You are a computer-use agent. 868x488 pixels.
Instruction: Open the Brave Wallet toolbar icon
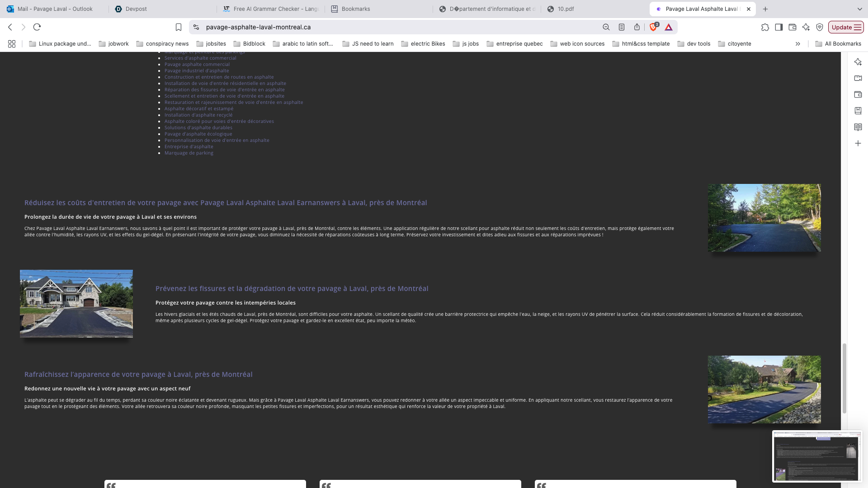pyautogui.click(x=792, y=27)
